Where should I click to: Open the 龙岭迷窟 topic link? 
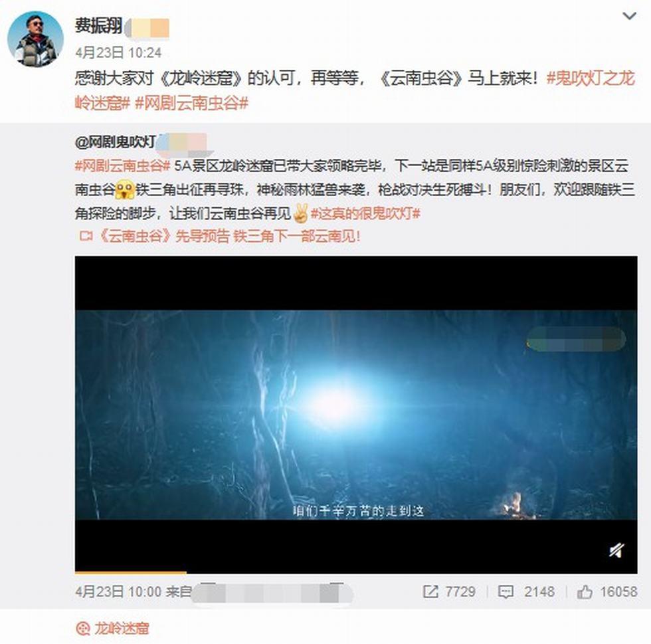point(121,628)
